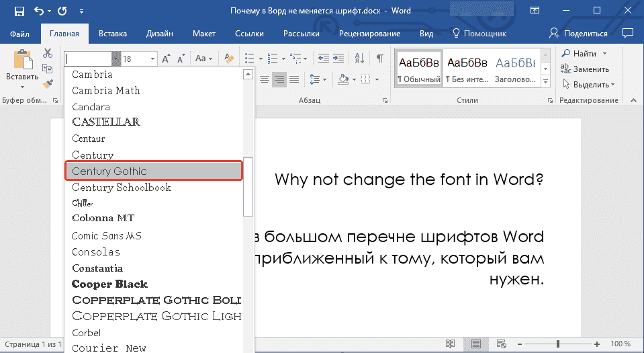Screen dimensions: 644x353
Task: Click the Increase indent icon
Action: click(339, 58)
